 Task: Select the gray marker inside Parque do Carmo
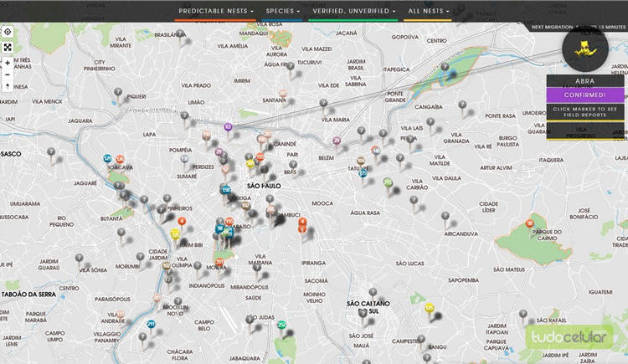tap(529, 223)
